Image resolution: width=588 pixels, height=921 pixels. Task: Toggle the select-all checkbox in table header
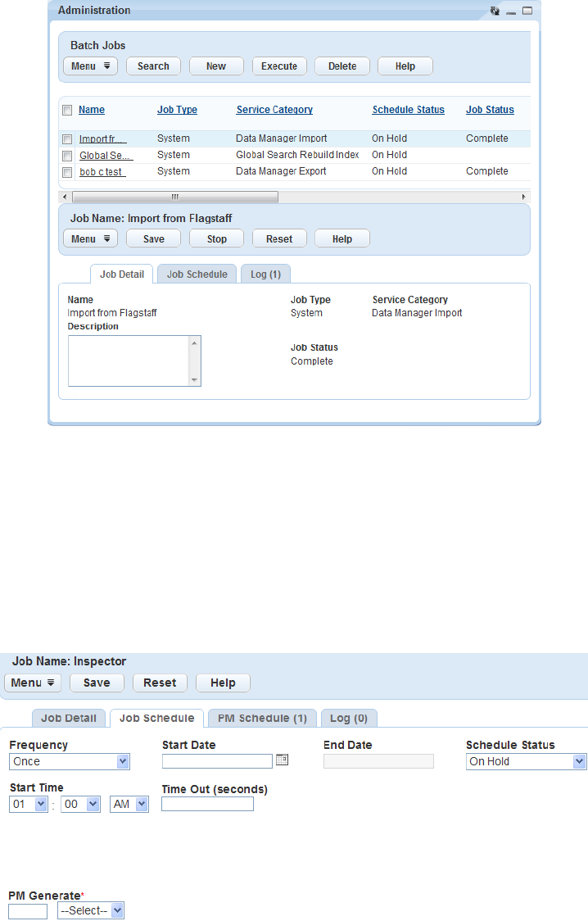pos(67,110)
